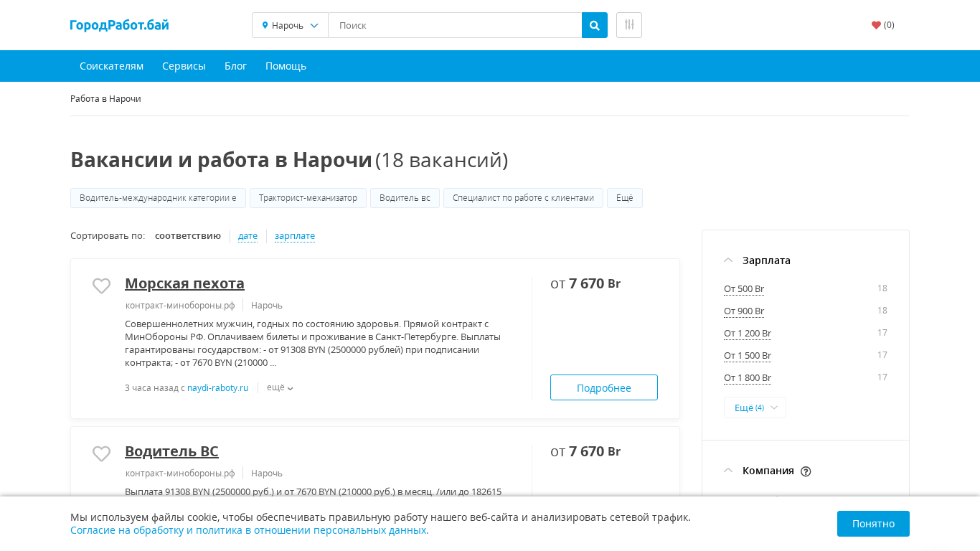Expand ещё sources under Морская пехота

point(280,387)
